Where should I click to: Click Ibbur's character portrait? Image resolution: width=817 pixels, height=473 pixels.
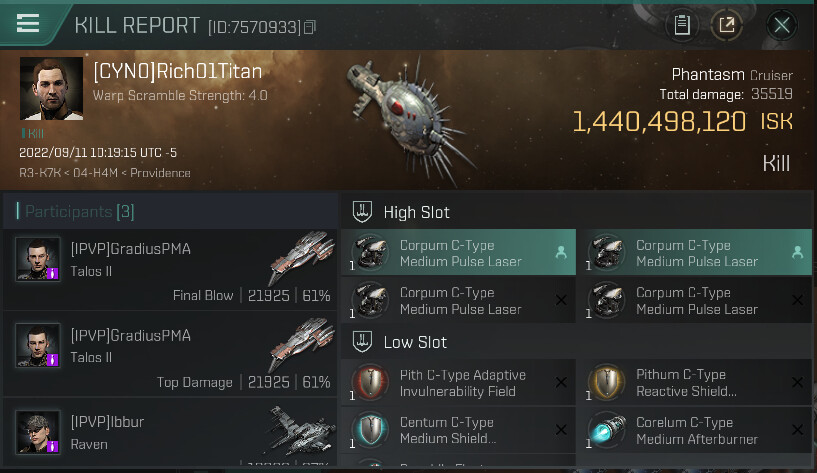[x=38, y=432]
